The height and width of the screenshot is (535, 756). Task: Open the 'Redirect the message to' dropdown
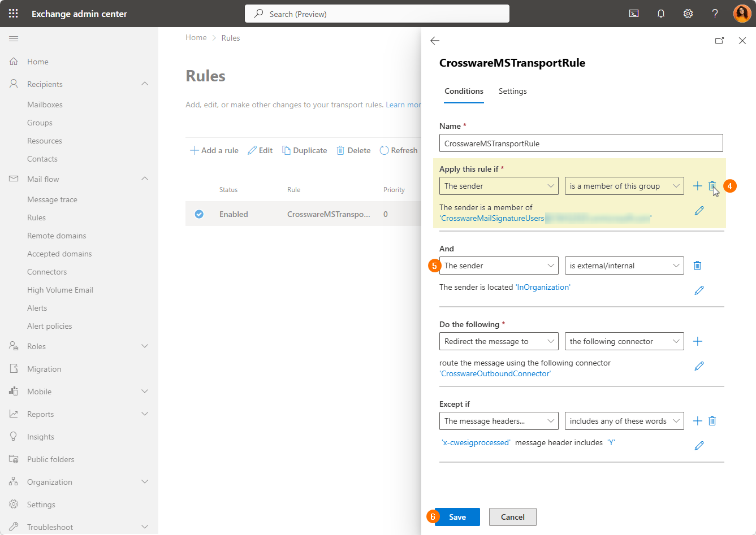tap(499, 341)
